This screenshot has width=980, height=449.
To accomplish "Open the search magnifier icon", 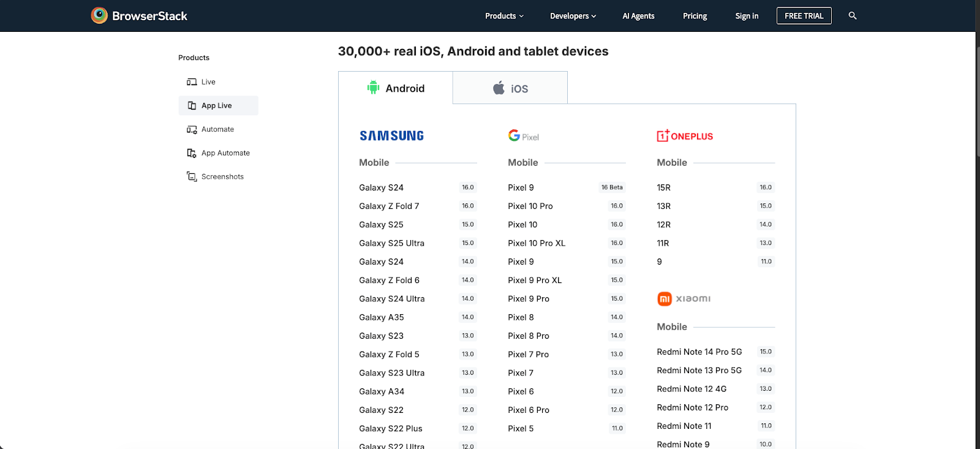I will [852, 16].
